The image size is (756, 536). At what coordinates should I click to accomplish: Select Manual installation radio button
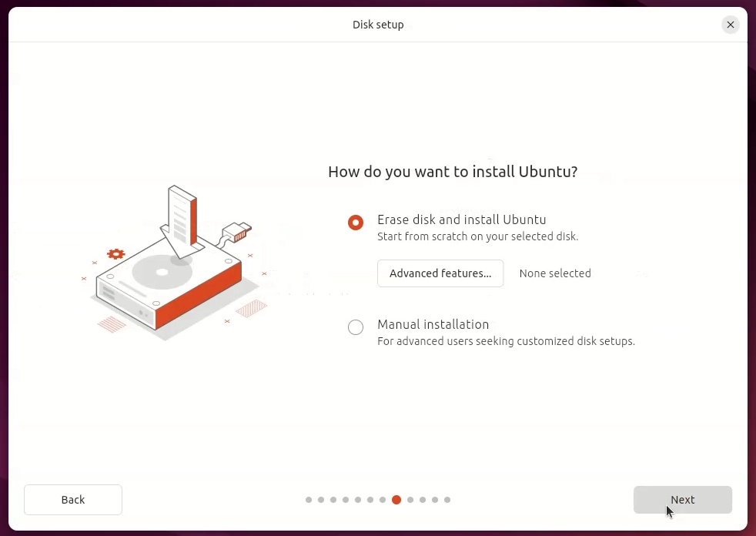click(x=356, y=327)
